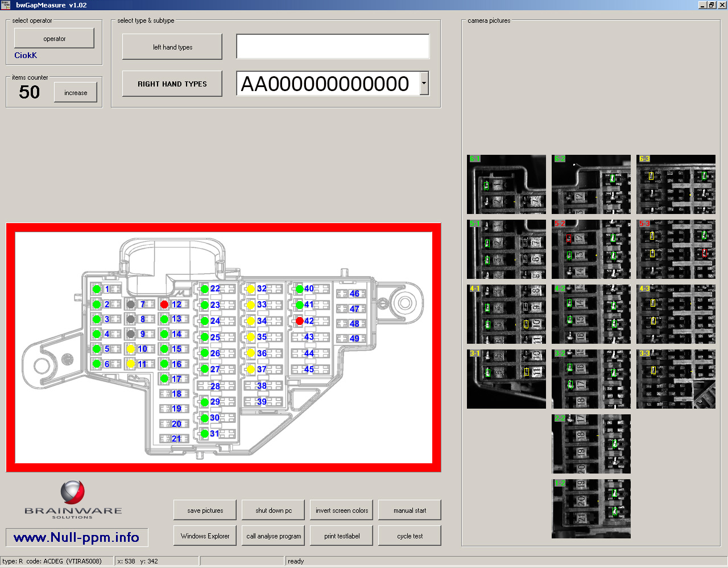This screenshot has width=728, height=568.
Task: Open camera picture 5-2 thumbnail
Action: tap(591, 249)
